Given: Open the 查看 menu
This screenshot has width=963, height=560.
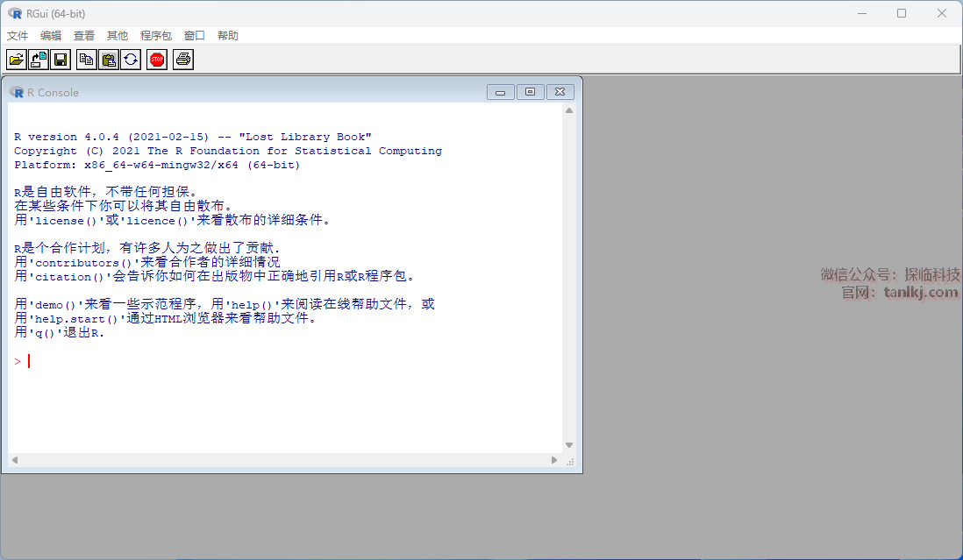Looking at the screenshot, I should (x=84, y=36).
